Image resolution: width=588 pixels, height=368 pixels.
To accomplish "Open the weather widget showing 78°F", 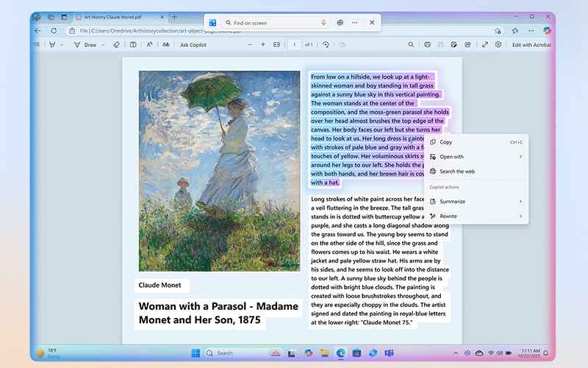I will 48,353.
